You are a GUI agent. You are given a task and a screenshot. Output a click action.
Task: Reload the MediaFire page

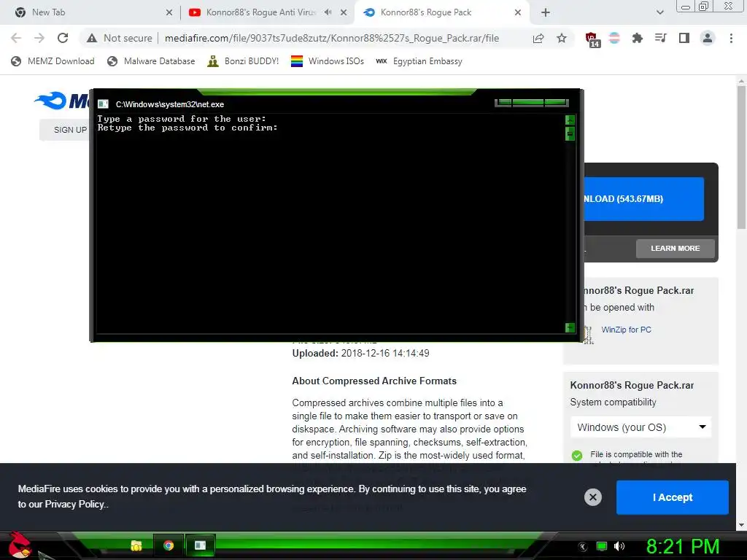coord(63,38)
